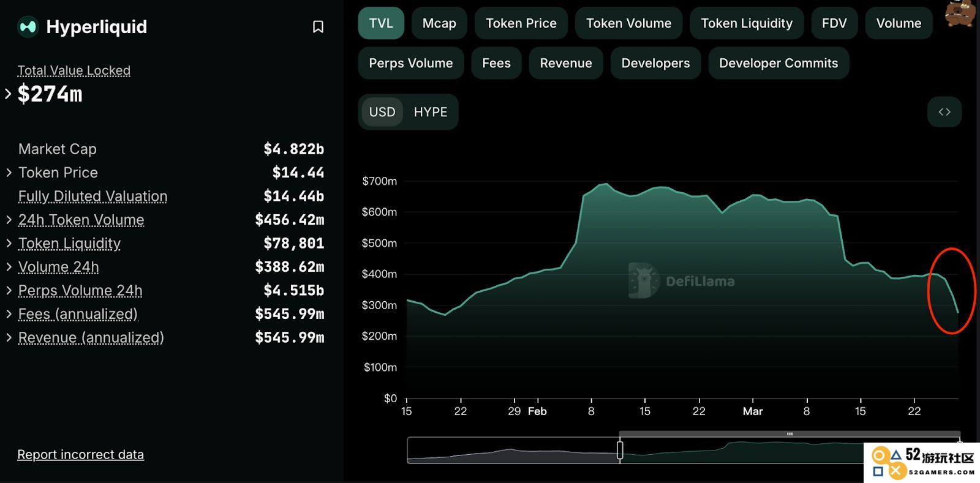
Task: Toggle the Volume chart metric
Action: (899, 23)
